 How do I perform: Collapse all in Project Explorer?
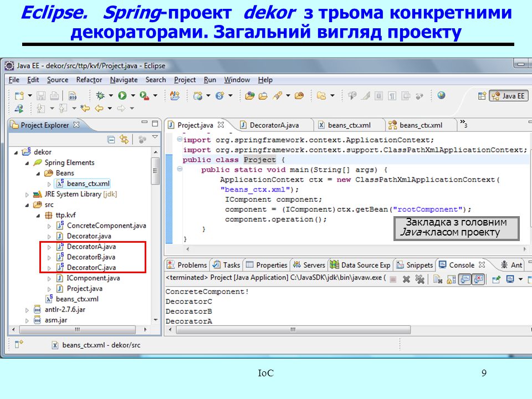point(111,140)
